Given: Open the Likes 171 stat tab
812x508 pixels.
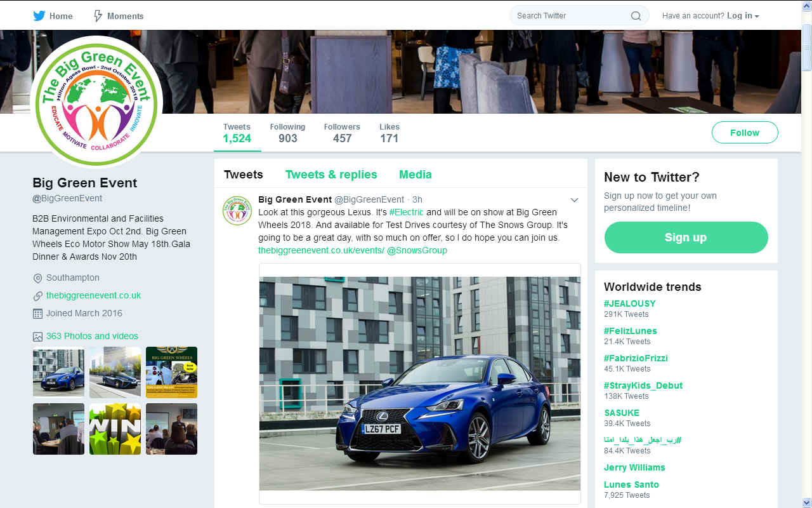Looking at the screenshot, I should [x=389, y=133].
